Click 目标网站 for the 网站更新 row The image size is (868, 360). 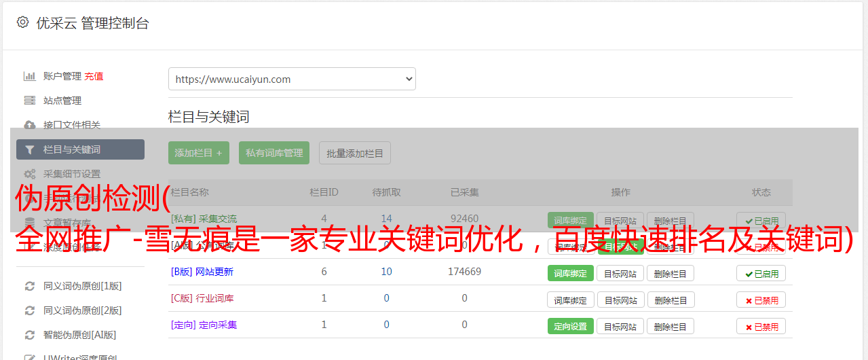point(620,273)
